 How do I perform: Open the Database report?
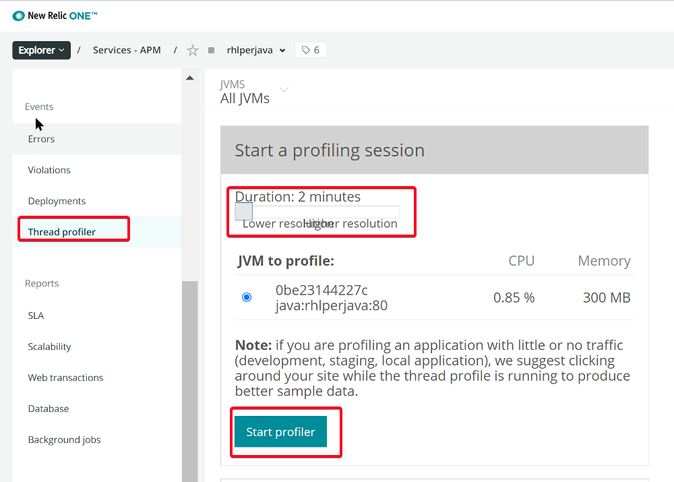(x=48, y=408)
